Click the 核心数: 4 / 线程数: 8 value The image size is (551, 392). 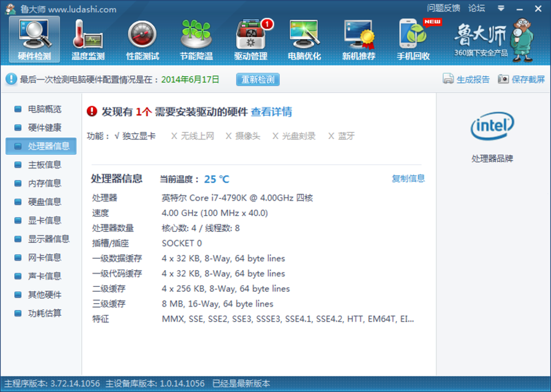[201, 228]
